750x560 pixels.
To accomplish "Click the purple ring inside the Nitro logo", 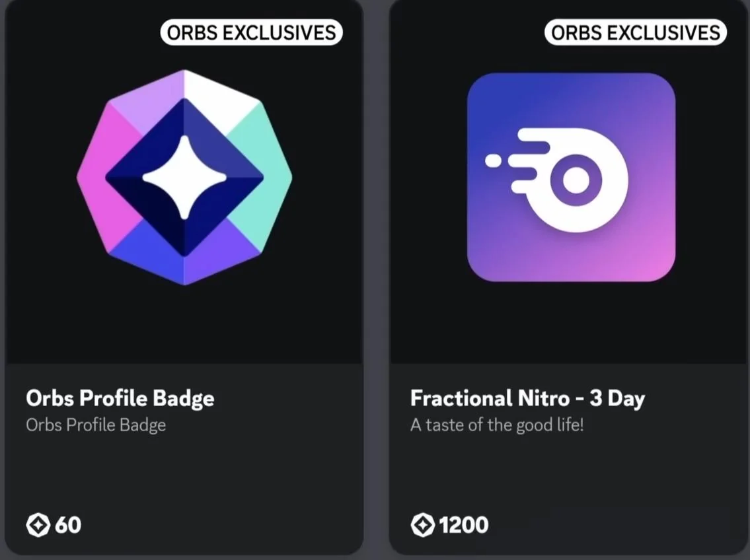I will [576, 180].
